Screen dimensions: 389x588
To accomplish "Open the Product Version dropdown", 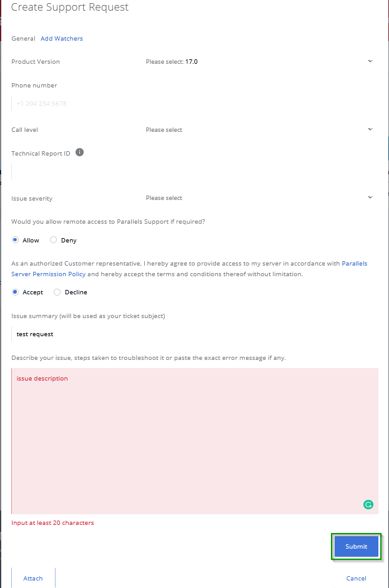I will coord(259,61).
